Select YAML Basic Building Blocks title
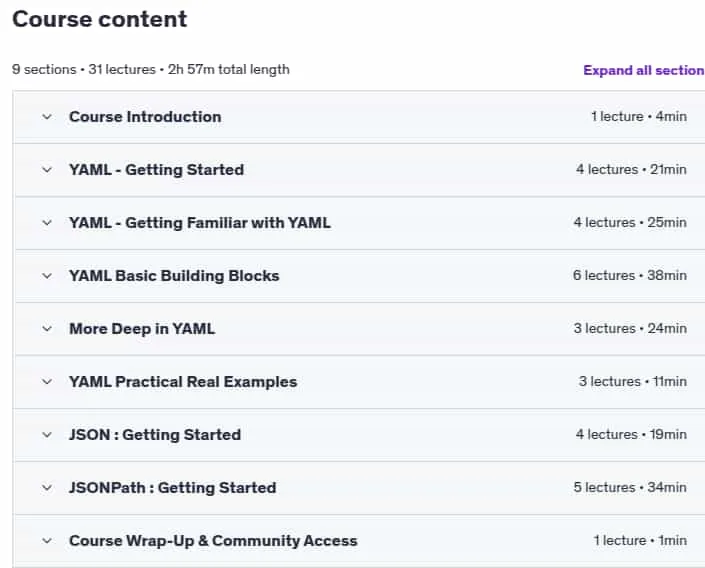The image size is (705, 568). [x=174, y=276]
